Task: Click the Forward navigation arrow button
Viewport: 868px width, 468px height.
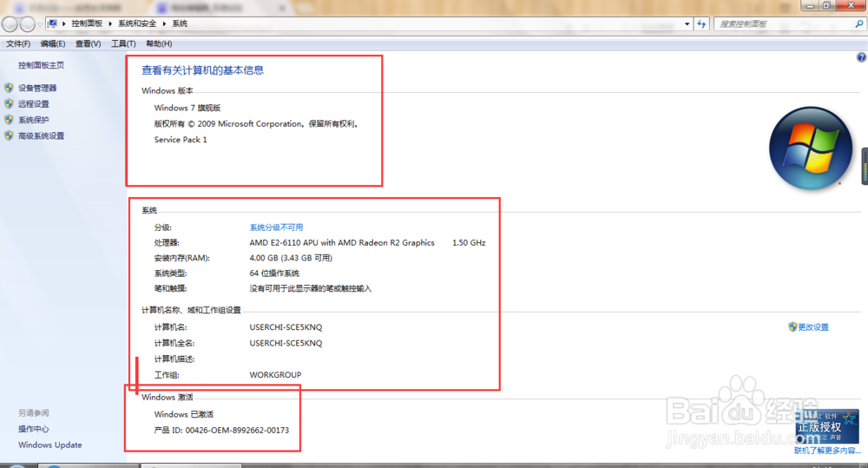Action: pos(28,23)
